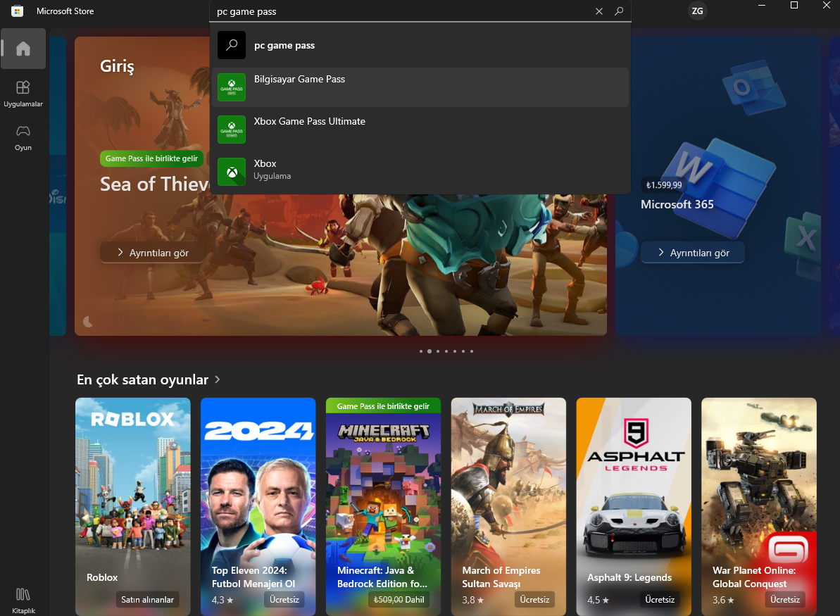The width and height of the screenshot is (840, 616).
Task: Select the last carousel page dot
Action: (472, 351)
